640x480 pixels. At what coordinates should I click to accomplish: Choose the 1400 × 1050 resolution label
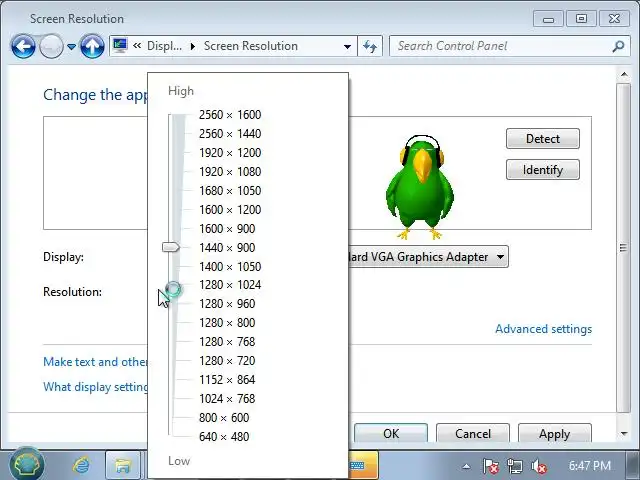click(x=230, y=267)
